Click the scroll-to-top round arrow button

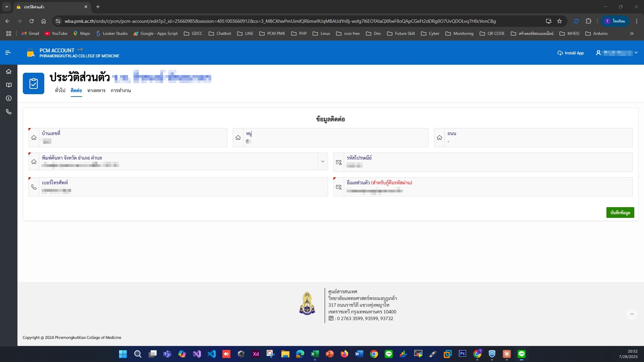tap(632, 314)
